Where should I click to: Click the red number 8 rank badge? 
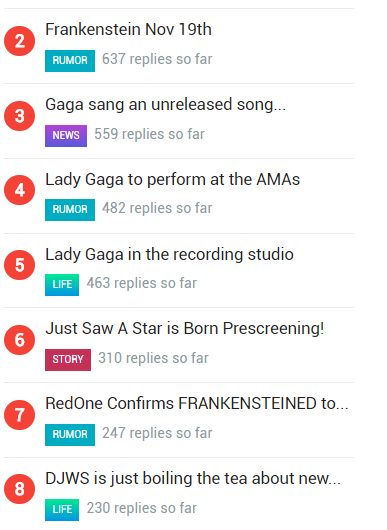click(x=20, y=489)
